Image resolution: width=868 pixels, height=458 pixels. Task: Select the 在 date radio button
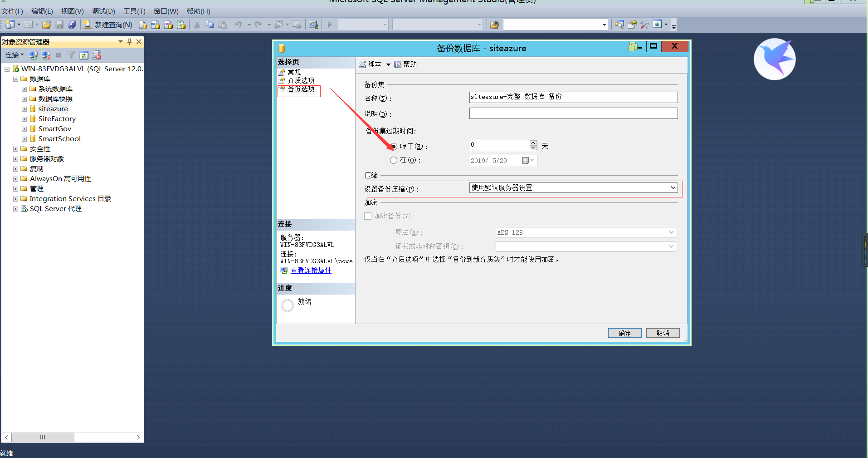click(393, 160)
